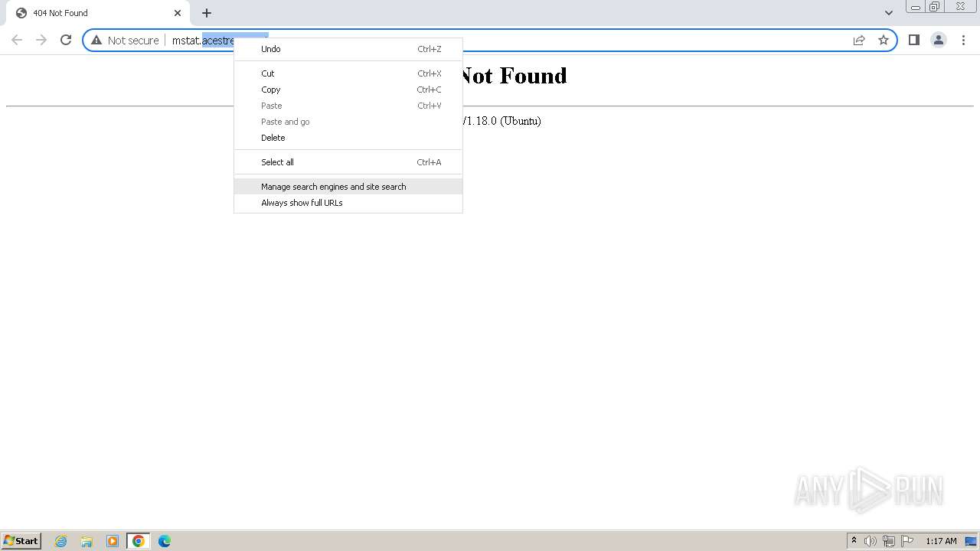Screen dimensions: 980x551
Task: Open a new tab with plus button
Action: click(x=207, y=13)
